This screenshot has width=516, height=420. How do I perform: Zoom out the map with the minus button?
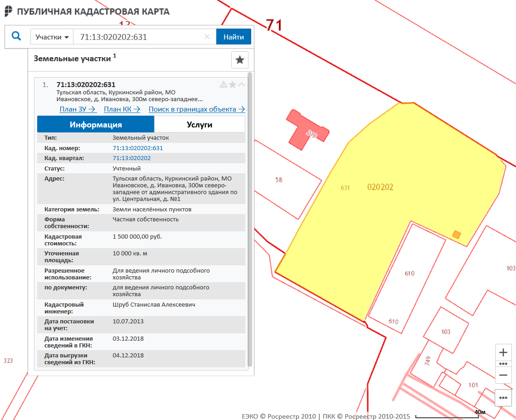pos(503,375)
